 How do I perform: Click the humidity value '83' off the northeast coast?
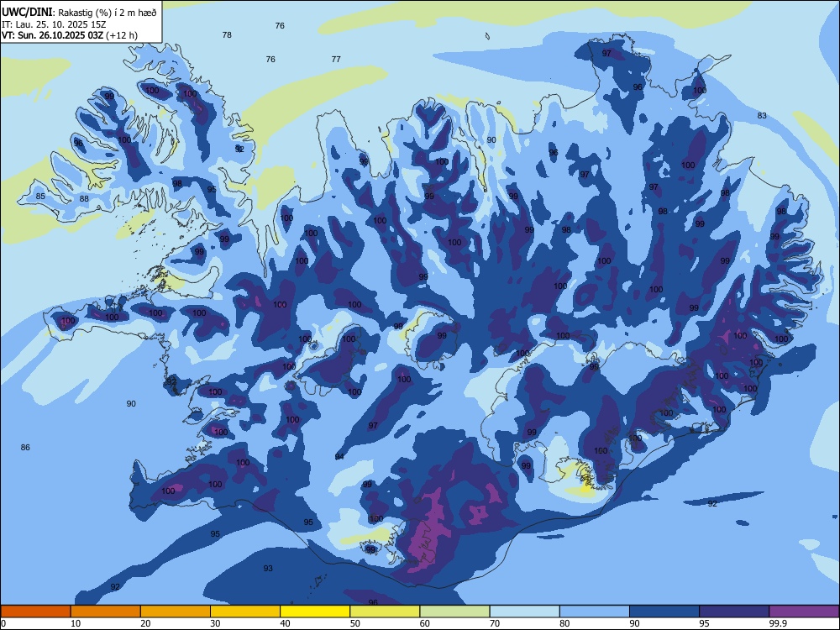click(x=762, y=116)
